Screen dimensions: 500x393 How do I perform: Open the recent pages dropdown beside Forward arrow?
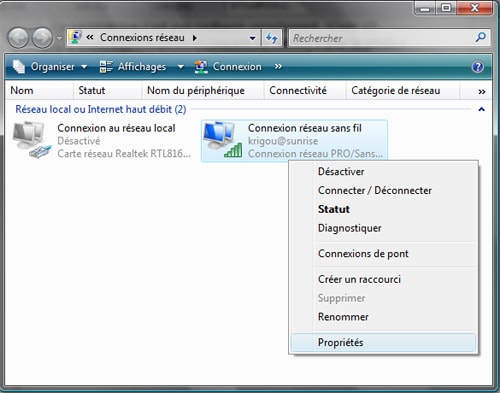[x=59, y=38]
